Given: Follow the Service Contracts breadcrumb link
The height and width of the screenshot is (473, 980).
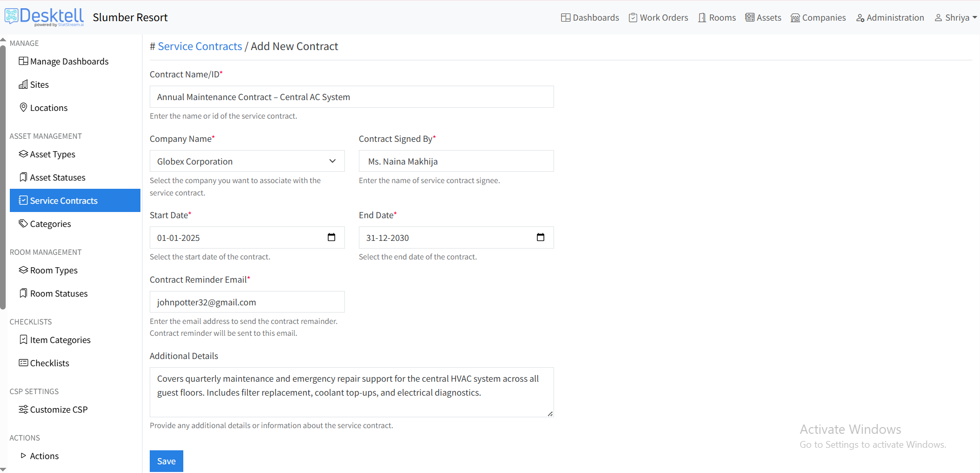Looking at the screenshot, I should coord(200,46).
